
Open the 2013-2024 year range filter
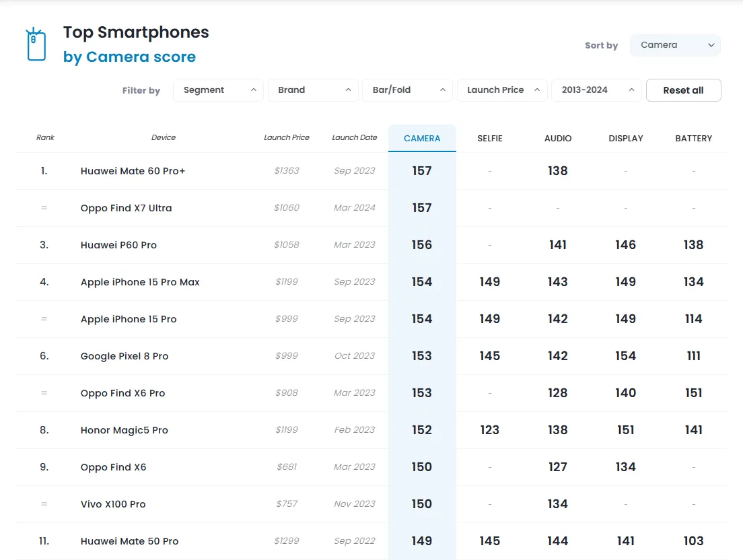click(596, 90)
